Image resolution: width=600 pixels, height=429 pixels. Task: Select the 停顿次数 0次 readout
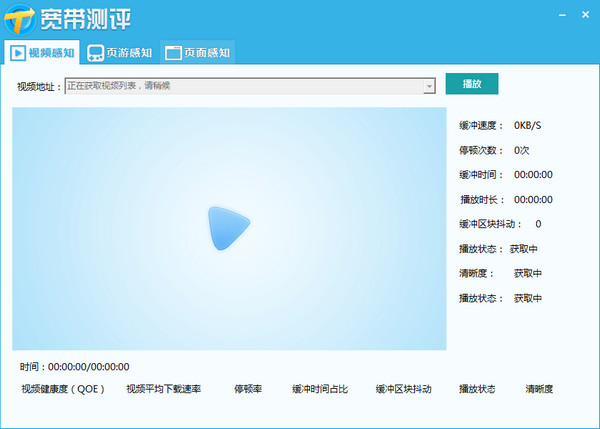[494, 150]
